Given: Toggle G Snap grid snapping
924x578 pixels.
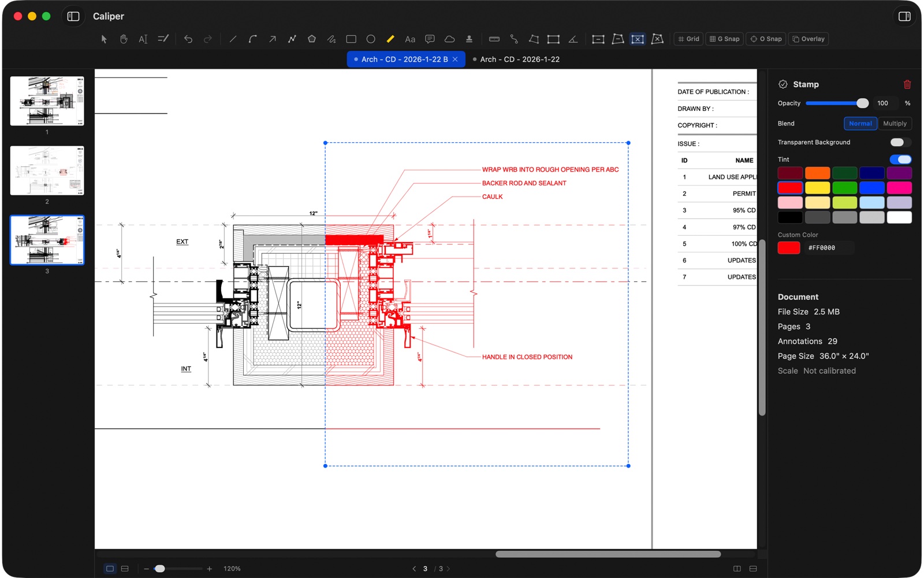Looking at the screenshot, I should click(724, 39).
